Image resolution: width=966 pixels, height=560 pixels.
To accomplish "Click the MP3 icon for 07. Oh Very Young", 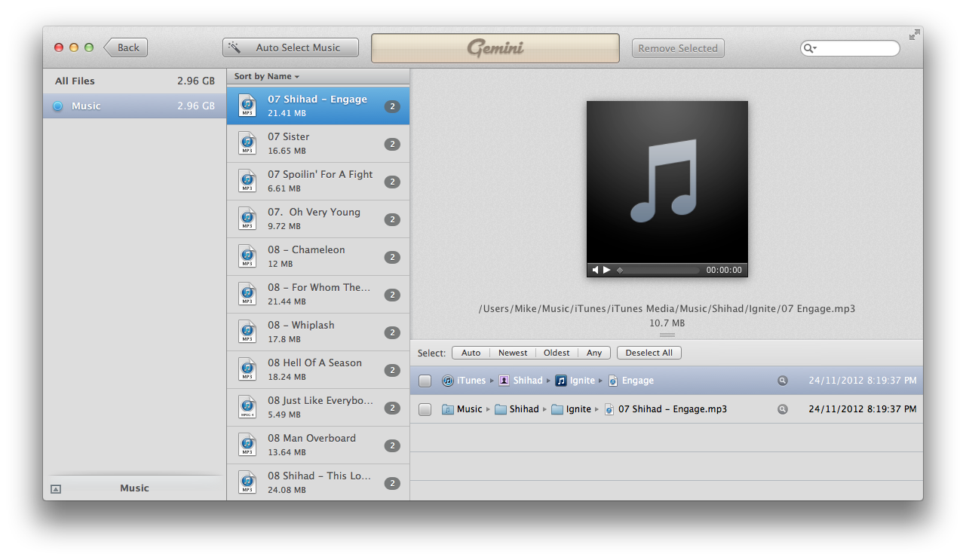I will 247,219.
